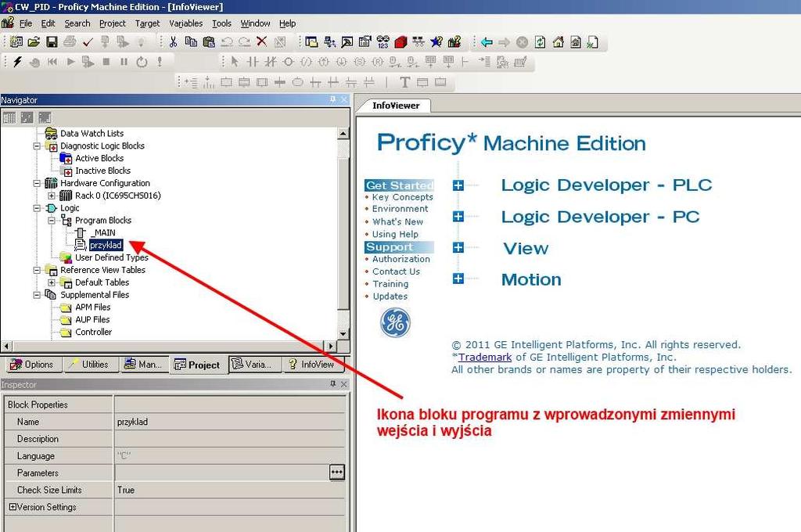
Task: Click the print icon in toolbar
Action: point(70,42)
